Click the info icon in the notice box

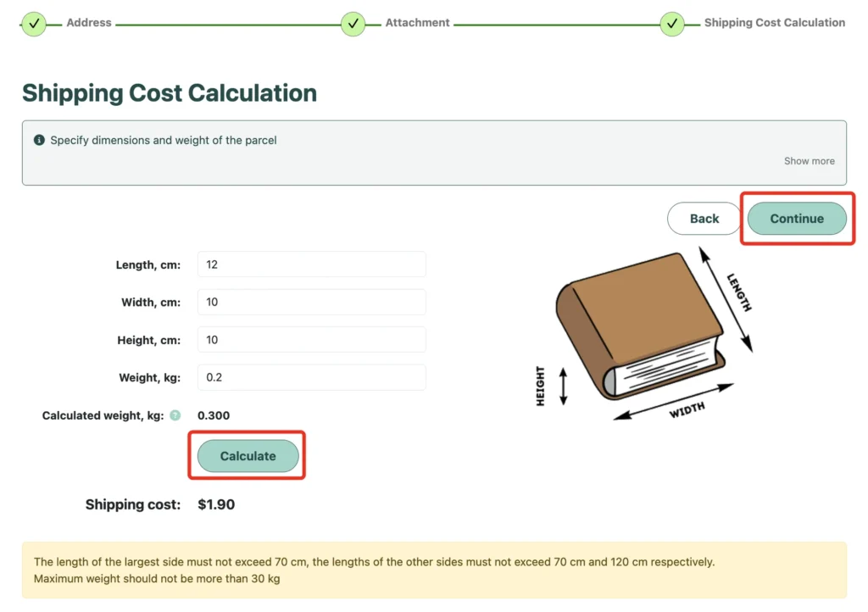[x=39, y=140]
